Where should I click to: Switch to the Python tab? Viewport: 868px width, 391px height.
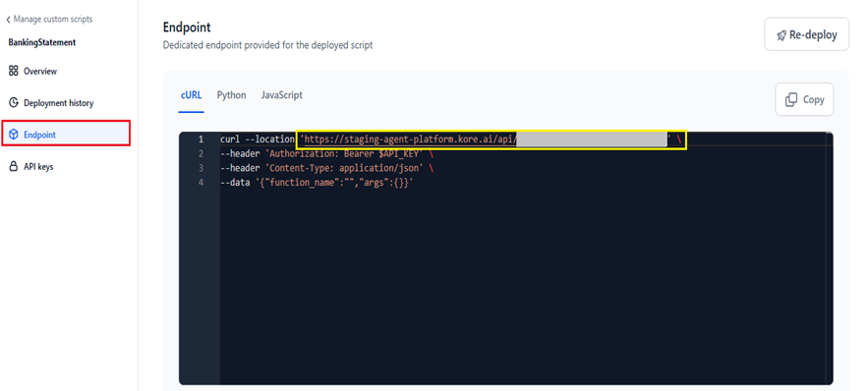tap(231, 95)
